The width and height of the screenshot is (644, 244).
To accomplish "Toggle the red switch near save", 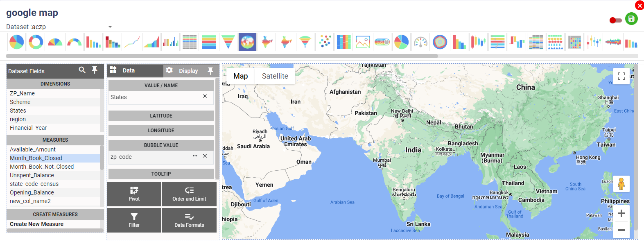I will click(615, 20).
